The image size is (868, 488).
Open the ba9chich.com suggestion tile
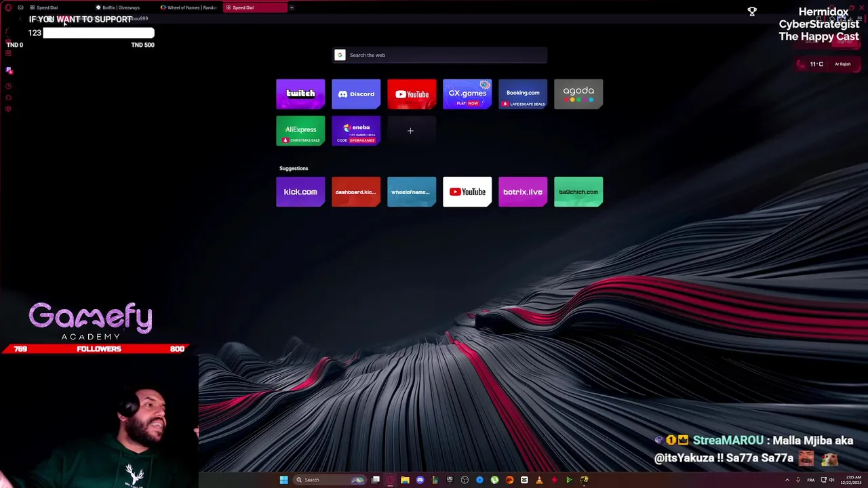[x=578, y=192]
